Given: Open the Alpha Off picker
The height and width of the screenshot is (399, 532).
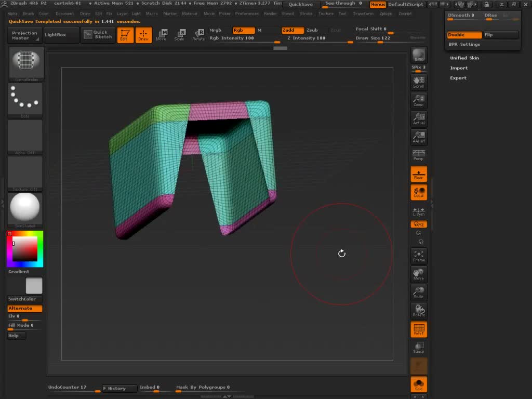Looking at the screenshot, I should pyautogui.click(x=25, y=137).
